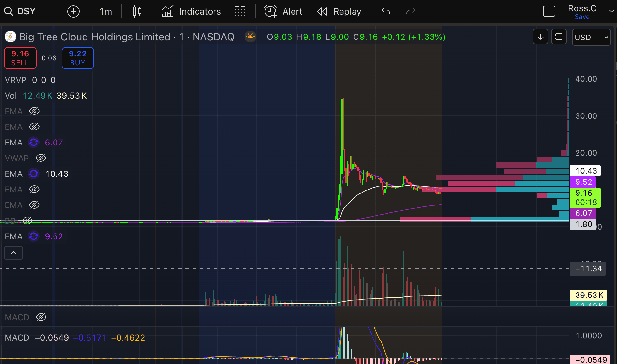Viewport: 617px width, 364px height.
Task: Click the EMA 6.07 legend value
Action: pyautogui.click(x=54, y=143)
